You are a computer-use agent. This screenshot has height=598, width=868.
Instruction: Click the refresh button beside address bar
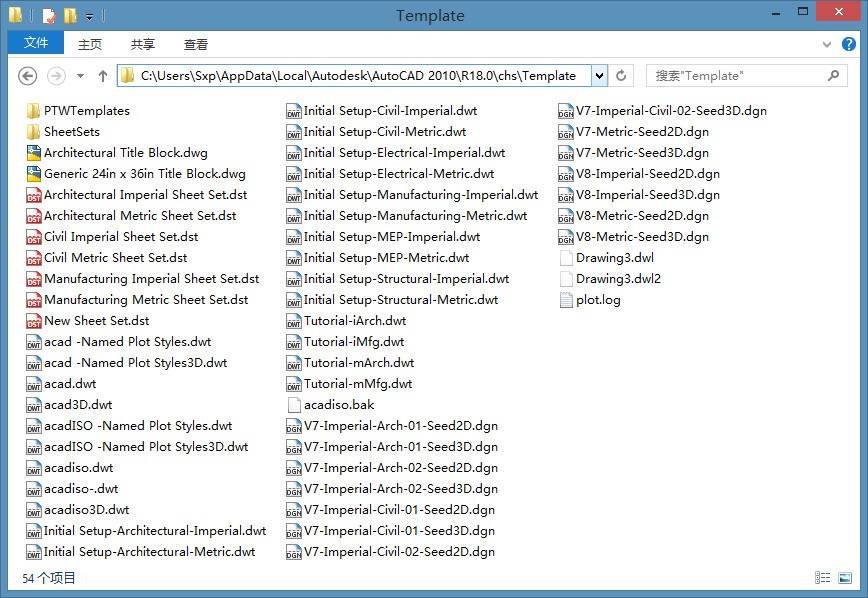[621, 76]
